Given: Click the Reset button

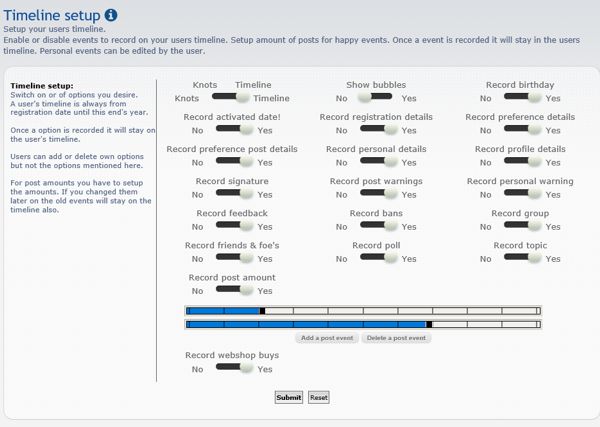Looking at the screenshot, I should coord(318,397).
